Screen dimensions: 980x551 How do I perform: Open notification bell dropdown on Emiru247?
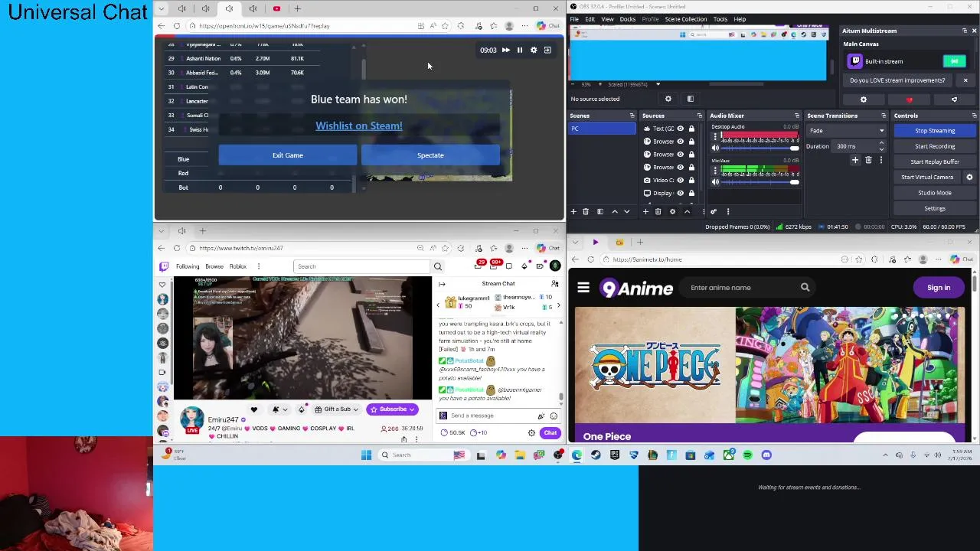tap(279, 409)
